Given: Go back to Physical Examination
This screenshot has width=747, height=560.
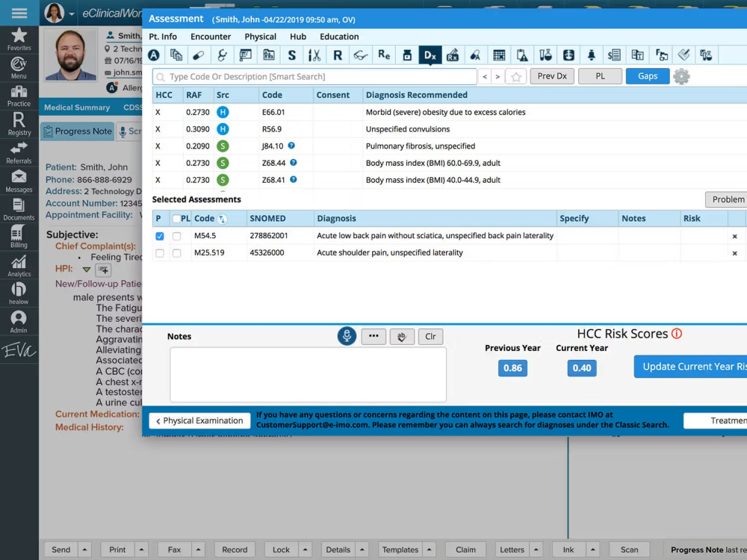Looking at the screenshot, I should coord(199,420).
